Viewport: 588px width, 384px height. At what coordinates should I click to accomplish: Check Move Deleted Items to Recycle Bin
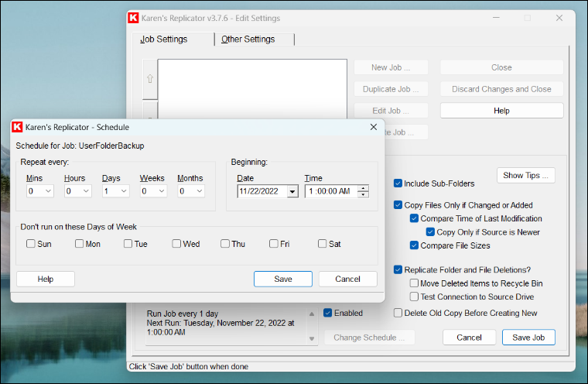(414, 283)
